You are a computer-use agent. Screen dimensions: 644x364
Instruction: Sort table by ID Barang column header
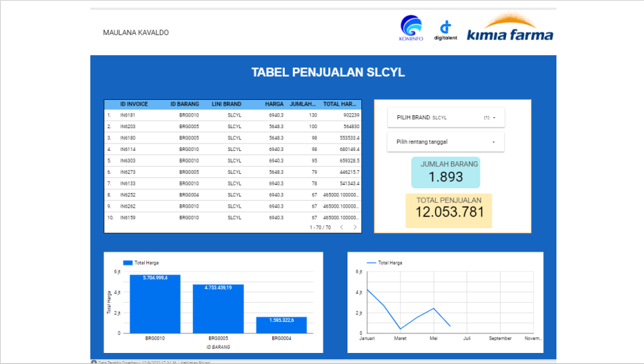(x=184, y=104)
